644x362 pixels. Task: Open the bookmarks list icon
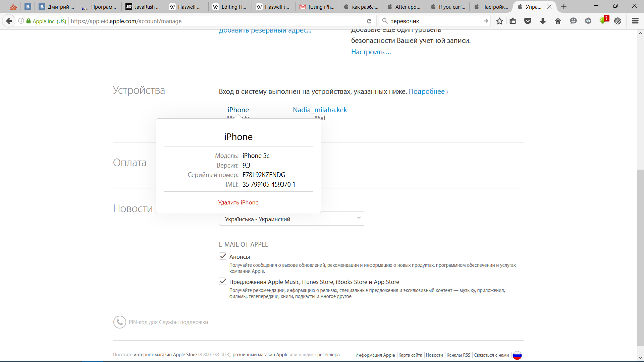click(513, 21)
